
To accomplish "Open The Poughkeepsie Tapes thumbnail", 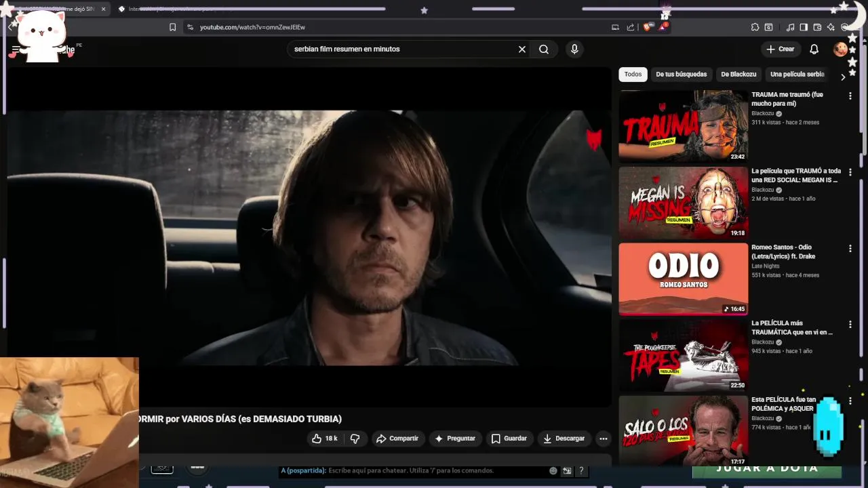I will pyautogui.click(x=683, y=355).
